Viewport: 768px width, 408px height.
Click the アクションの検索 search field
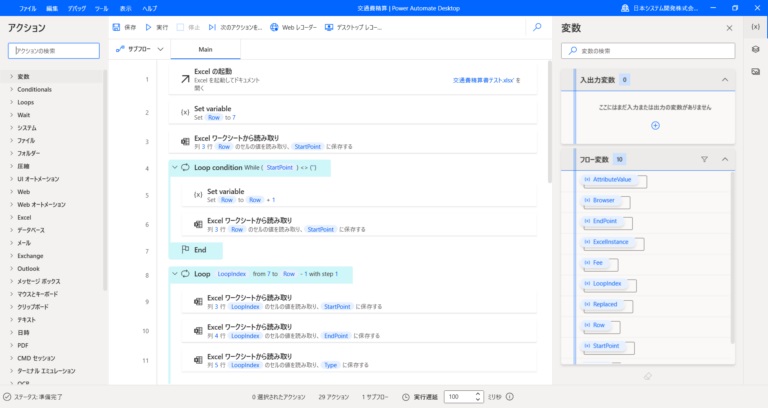point(54,50)
